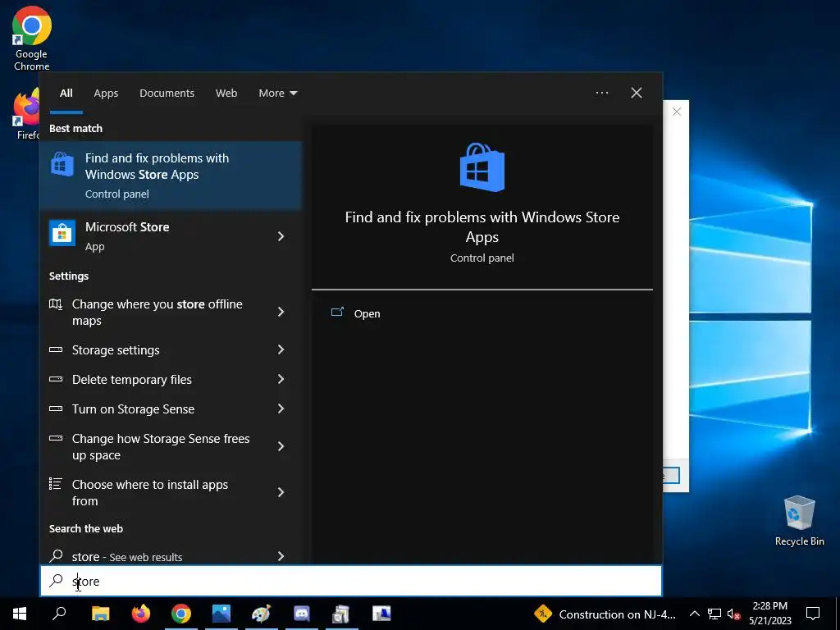
Task: Switch to the Apps search tab
Action: pos(106,94)
